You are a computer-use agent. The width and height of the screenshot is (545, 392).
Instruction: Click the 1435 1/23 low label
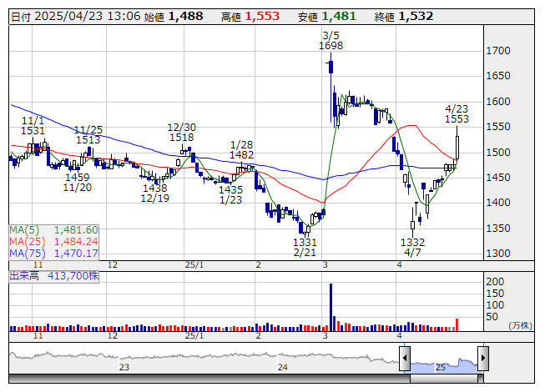[231, 195]
